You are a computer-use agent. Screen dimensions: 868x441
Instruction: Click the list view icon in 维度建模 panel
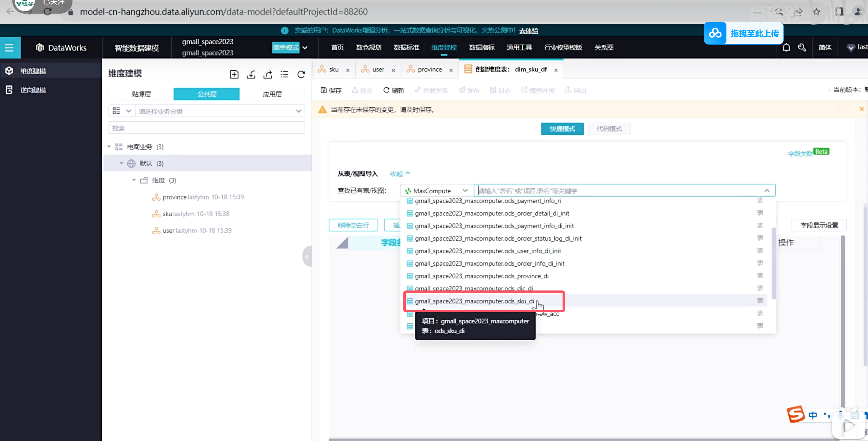click(x=284, y=74)
